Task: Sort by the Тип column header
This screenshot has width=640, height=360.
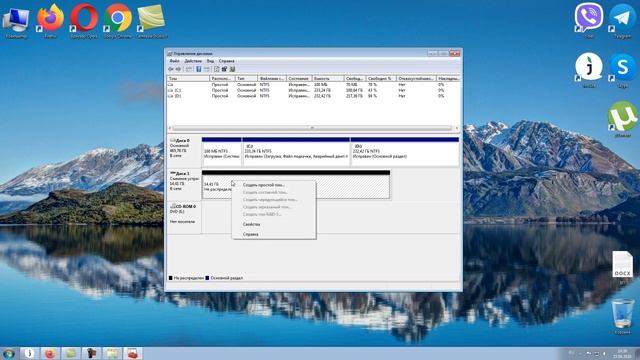Action: click(246, 78)
